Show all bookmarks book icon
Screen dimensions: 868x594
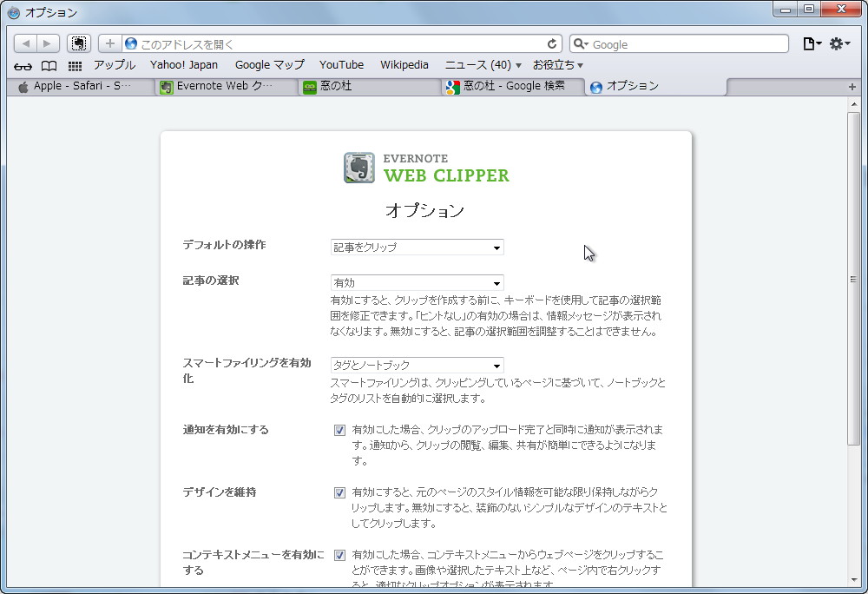(x=49, y=66)
